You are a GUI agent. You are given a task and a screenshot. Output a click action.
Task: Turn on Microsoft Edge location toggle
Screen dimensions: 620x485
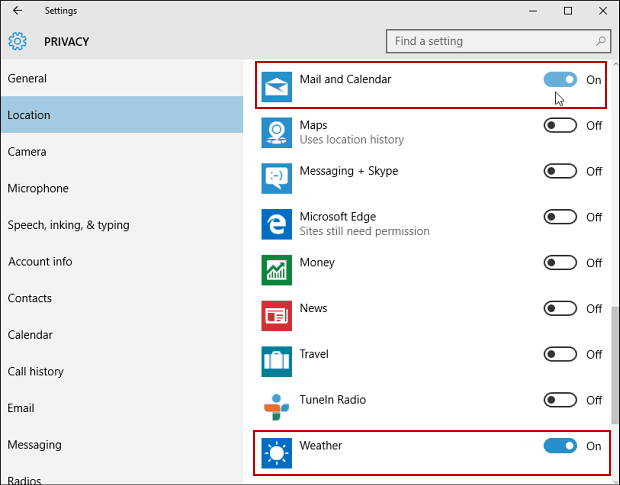(560, 217)
